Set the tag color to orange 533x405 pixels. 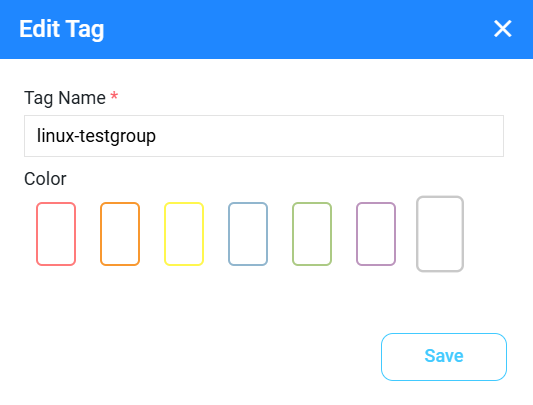(120, 234)
